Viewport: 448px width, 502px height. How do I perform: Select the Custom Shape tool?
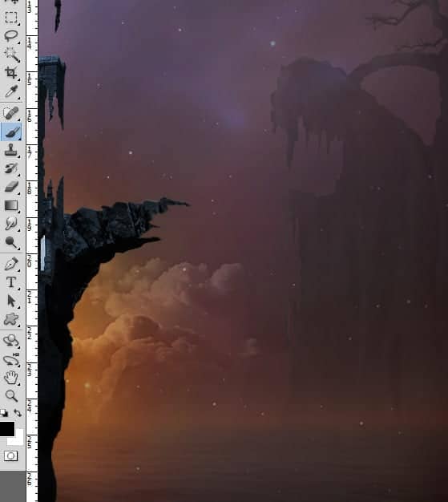pyautogui.click(x=11, y=319)
